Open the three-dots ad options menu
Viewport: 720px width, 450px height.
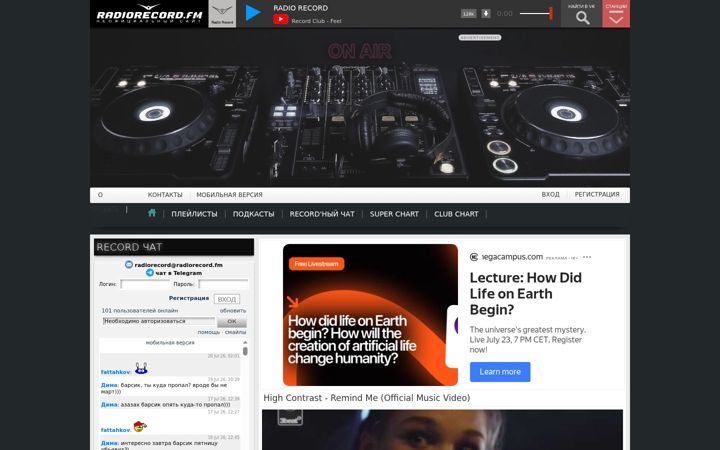pos(587,257)
